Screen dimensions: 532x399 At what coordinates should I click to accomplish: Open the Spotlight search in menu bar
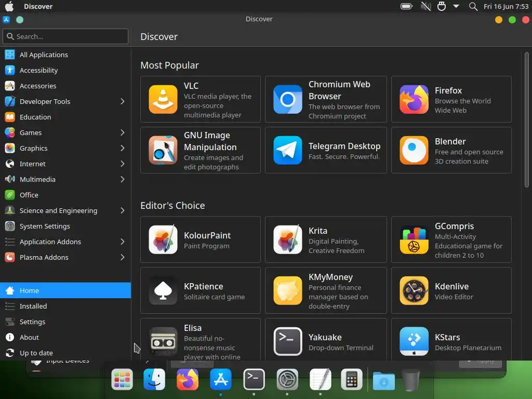(473, 6)
